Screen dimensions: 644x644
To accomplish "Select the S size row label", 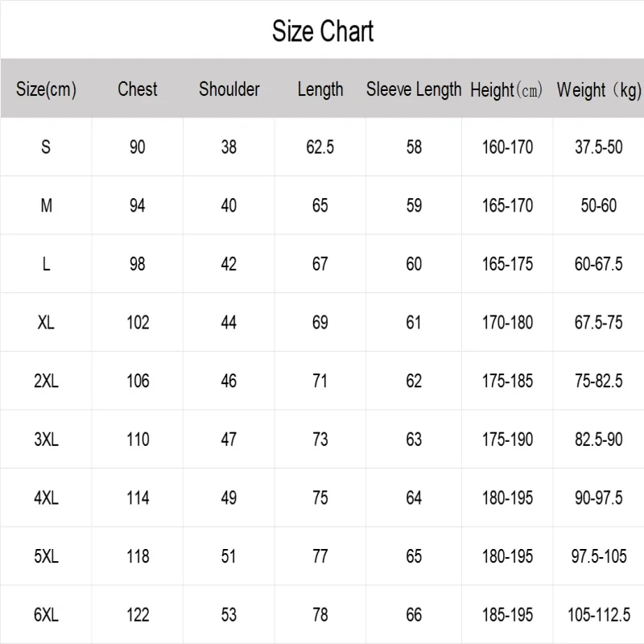I will click(x=46, y=147).
